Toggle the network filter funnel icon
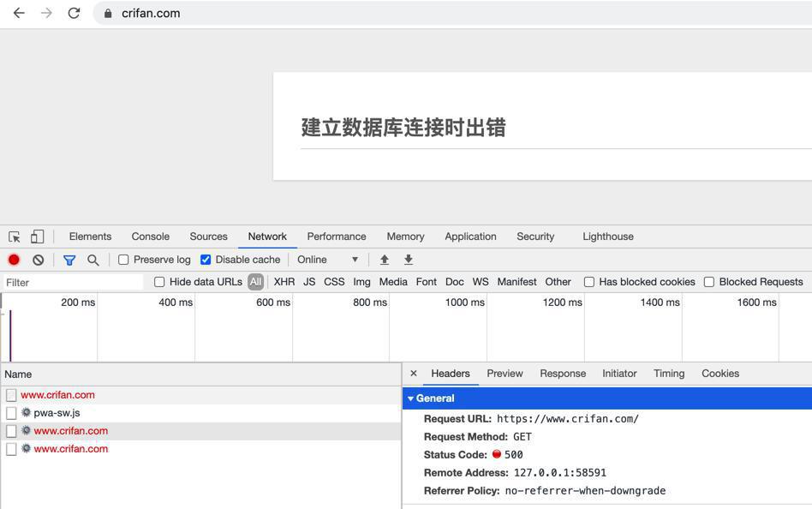The image size is (812, 509). (69, 260)
